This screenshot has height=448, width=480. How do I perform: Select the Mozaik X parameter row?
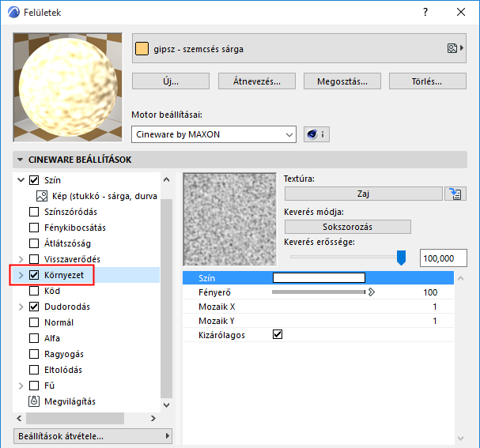318,307
